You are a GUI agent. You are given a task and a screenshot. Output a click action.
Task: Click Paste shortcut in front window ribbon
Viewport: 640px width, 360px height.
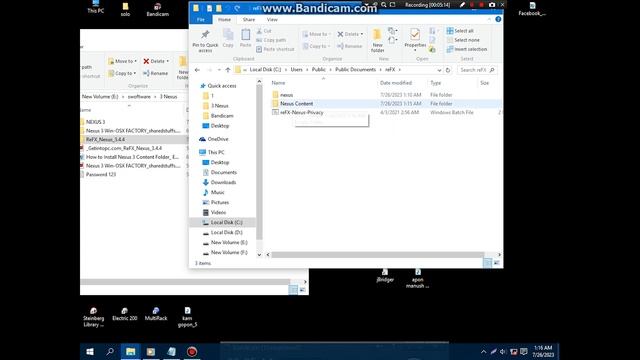tap(275, 49)
